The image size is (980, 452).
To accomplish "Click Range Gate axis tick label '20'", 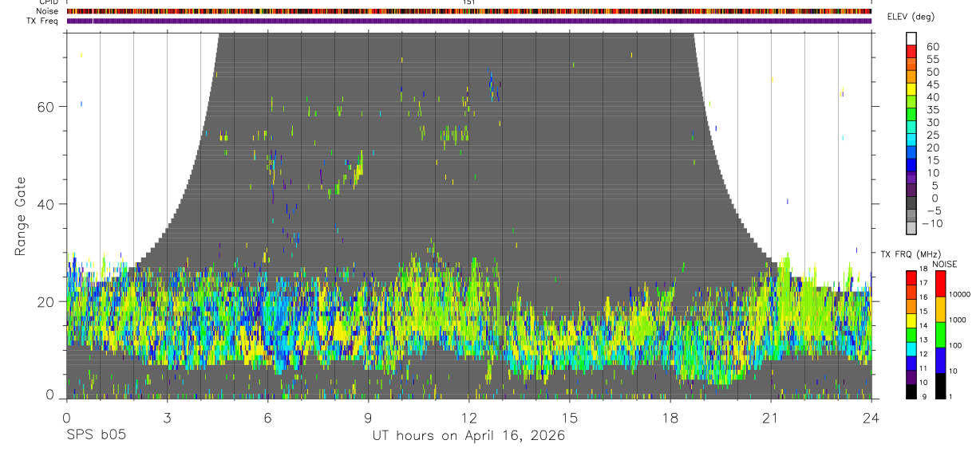I will point(46,301).
